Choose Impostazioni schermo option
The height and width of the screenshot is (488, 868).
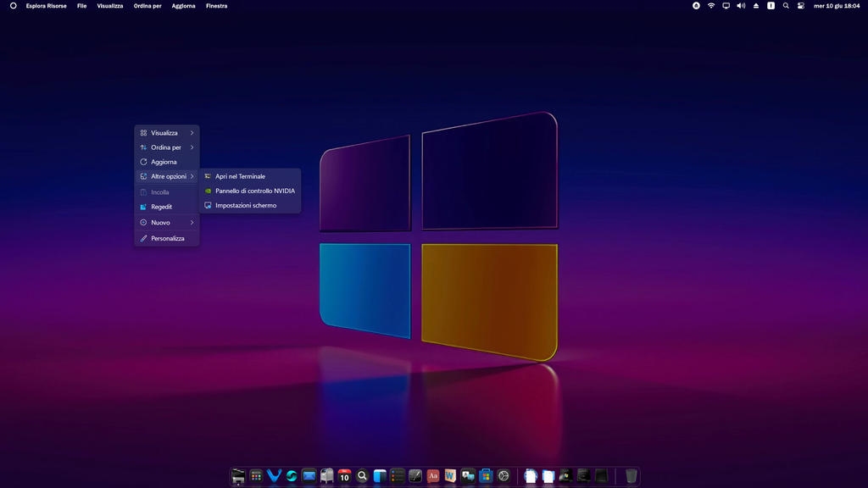point(250,205)
